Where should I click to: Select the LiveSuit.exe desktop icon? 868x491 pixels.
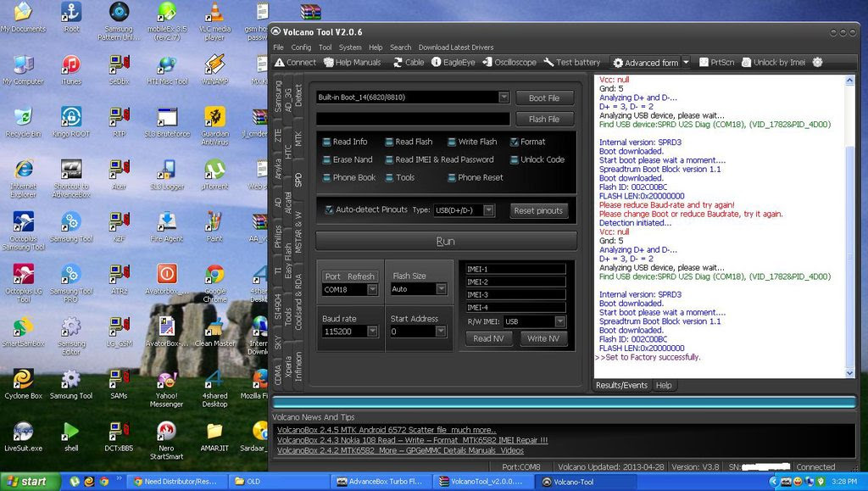[x=23, y=437]
